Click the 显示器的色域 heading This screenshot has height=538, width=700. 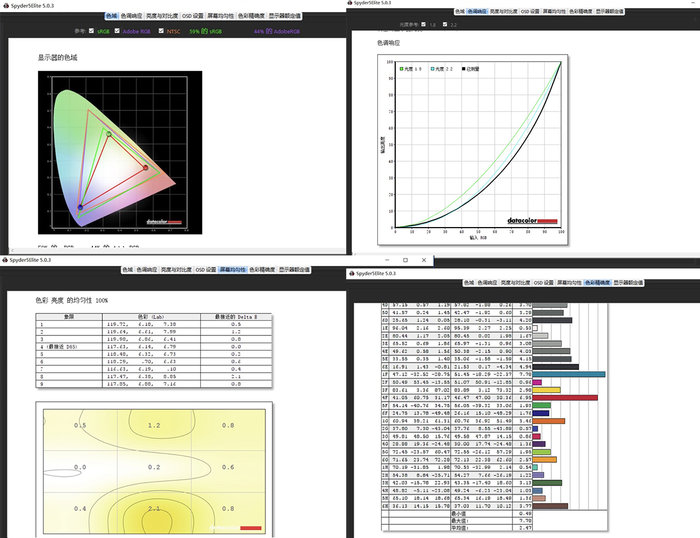point(58,58)
